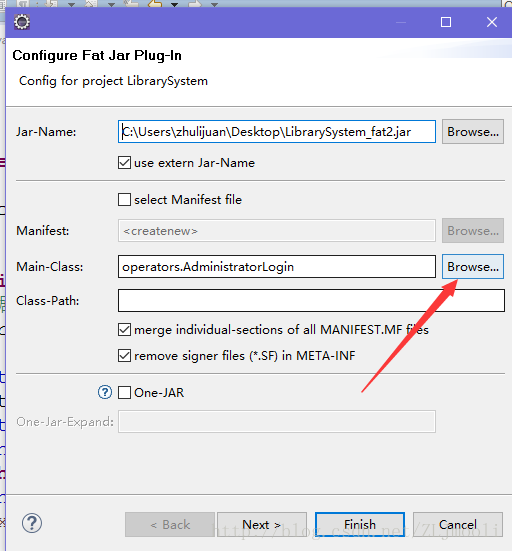Uncheck merge individual-sections of MANIFEST.MF files
Viewport: 512px width, 551px height.
(x=124, y=330)
